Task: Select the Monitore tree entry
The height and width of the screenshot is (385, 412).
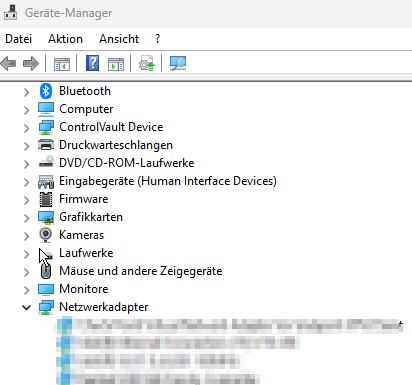Action: click(84, 289)
